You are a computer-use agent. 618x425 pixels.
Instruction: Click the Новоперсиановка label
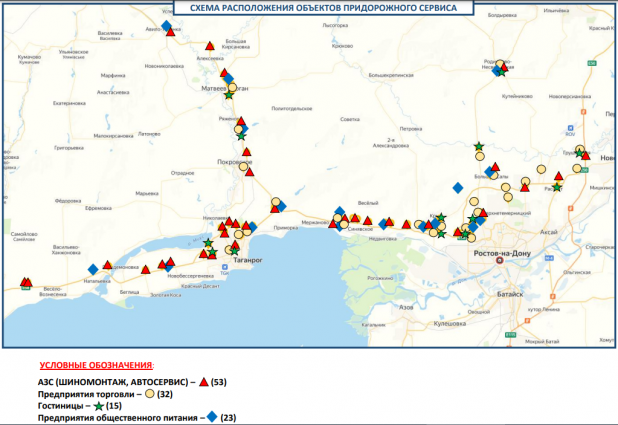(x=570, y=96)
